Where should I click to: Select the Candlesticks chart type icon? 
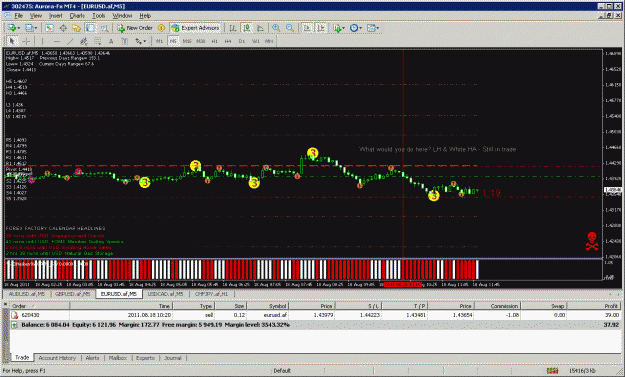[247, 28]
